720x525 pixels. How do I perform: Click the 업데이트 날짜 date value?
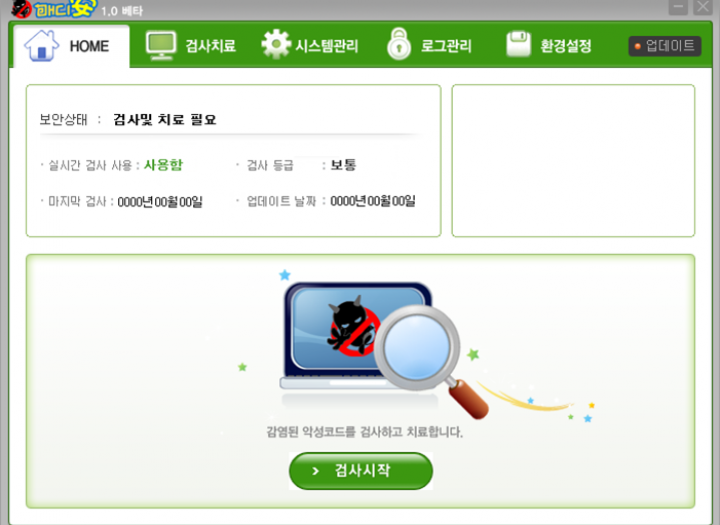[373, 201]
